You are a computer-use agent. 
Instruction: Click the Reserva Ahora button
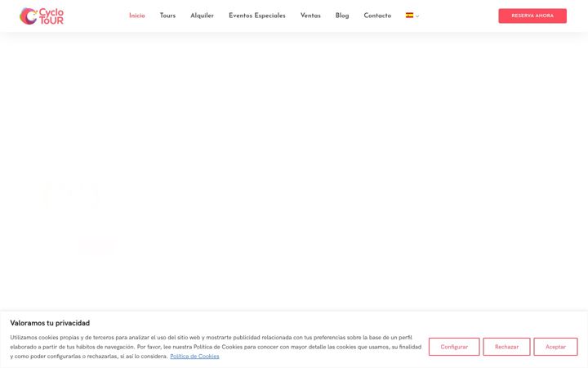(x=532, y=16)
